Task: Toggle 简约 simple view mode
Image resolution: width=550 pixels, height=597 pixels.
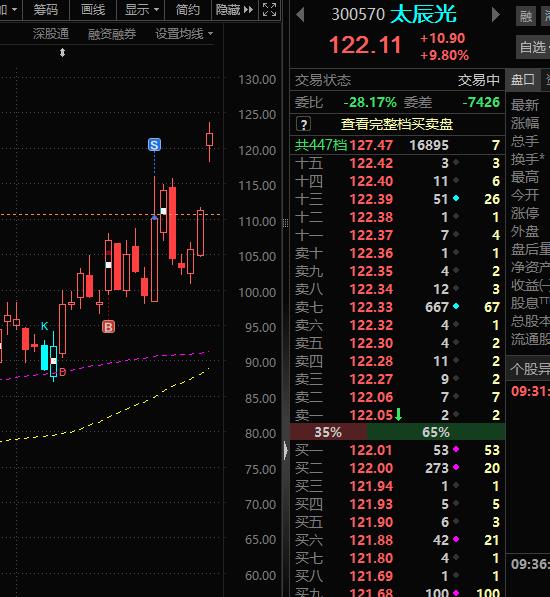Action: pyautogui.click(x=188, y=10)
